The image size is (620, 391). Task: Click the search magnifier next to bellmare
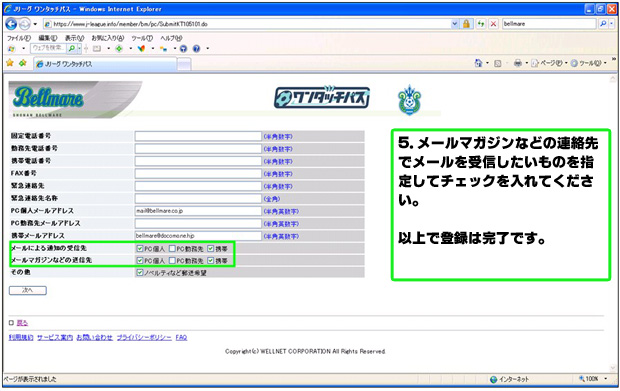603,24
